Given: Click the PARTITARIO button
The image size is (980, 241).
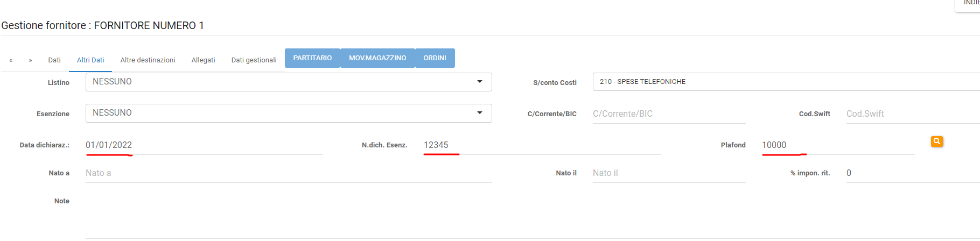Looking at the screenshot, I should (312, 58).
